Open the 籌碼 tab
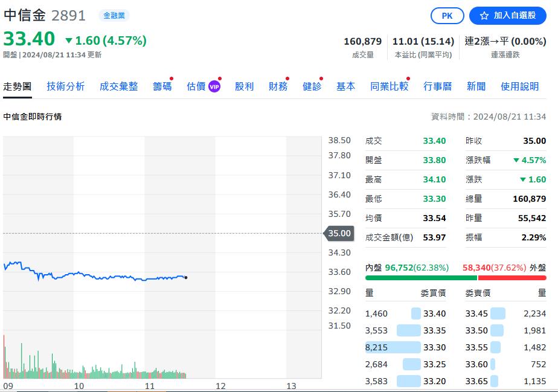The image size is (558, 392). tap(162, 86)
